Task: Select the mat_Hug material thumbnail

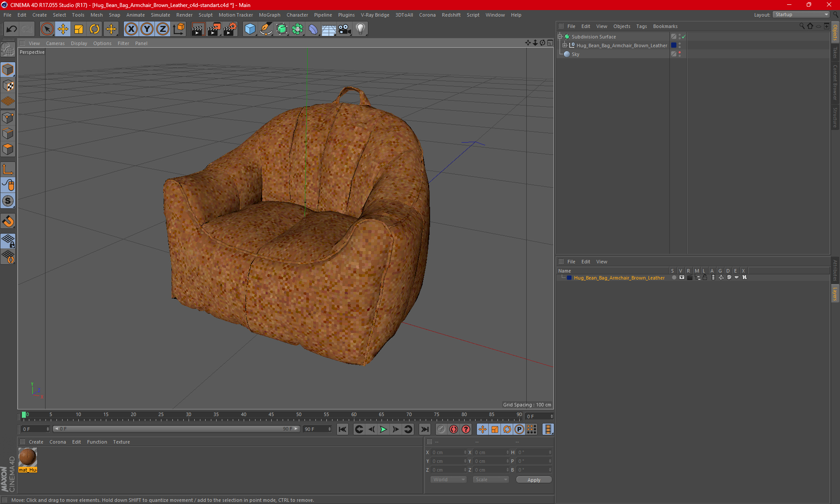Action: coord(28,457)
